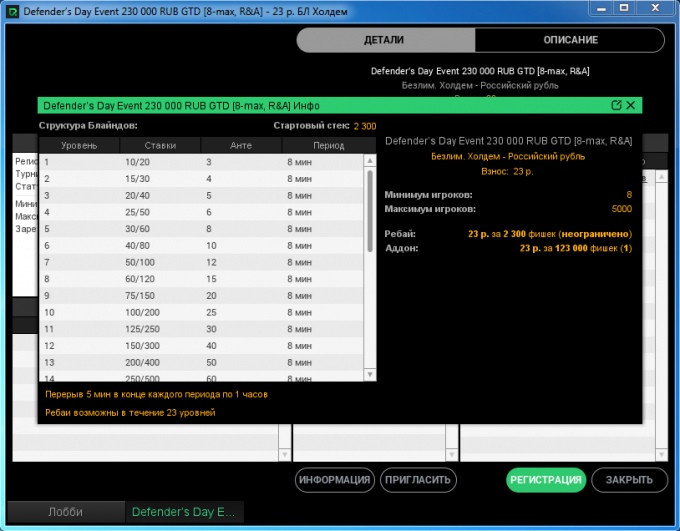Click the blind structure scrollbar down arrow
Image resolution: width=680 pixels, height=531 pixels.
point(369,374)
